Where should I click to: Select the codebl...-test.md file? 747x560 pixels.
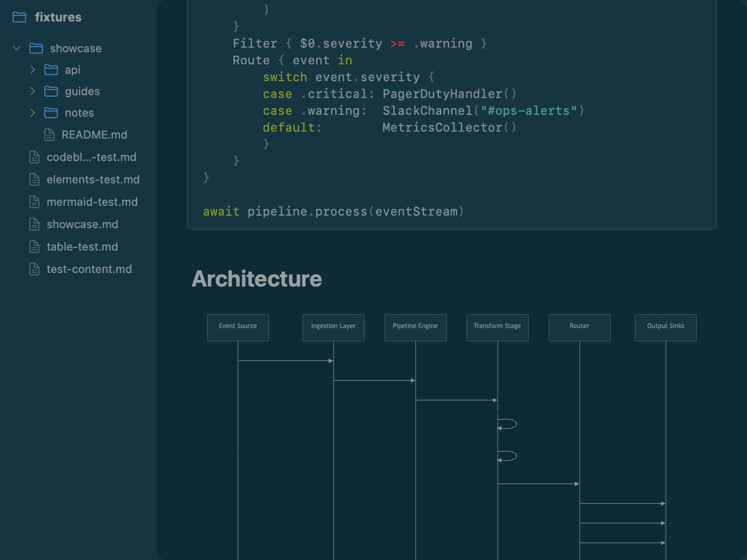pos(91,157)
